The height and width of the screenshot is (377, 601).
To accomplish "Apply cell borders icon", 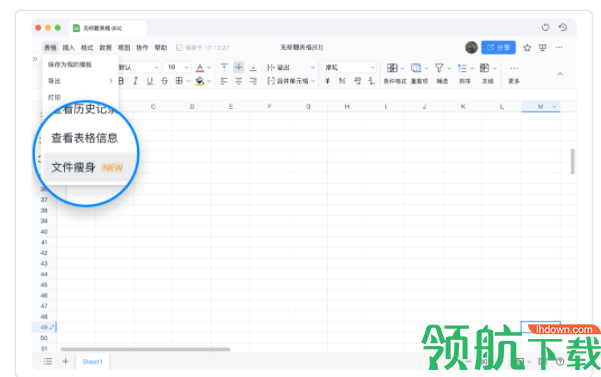I will click(x=179, y=81).
